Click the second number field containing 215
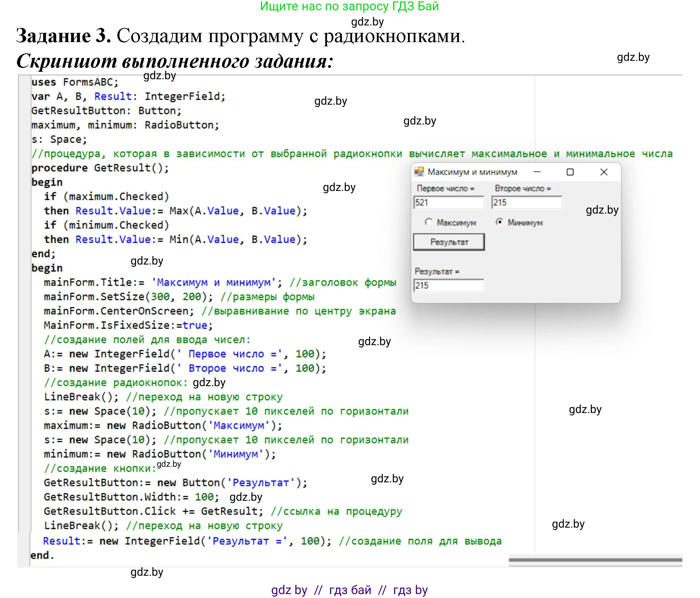The height and width of the screenshot is (598, 700). pos(526,203)
